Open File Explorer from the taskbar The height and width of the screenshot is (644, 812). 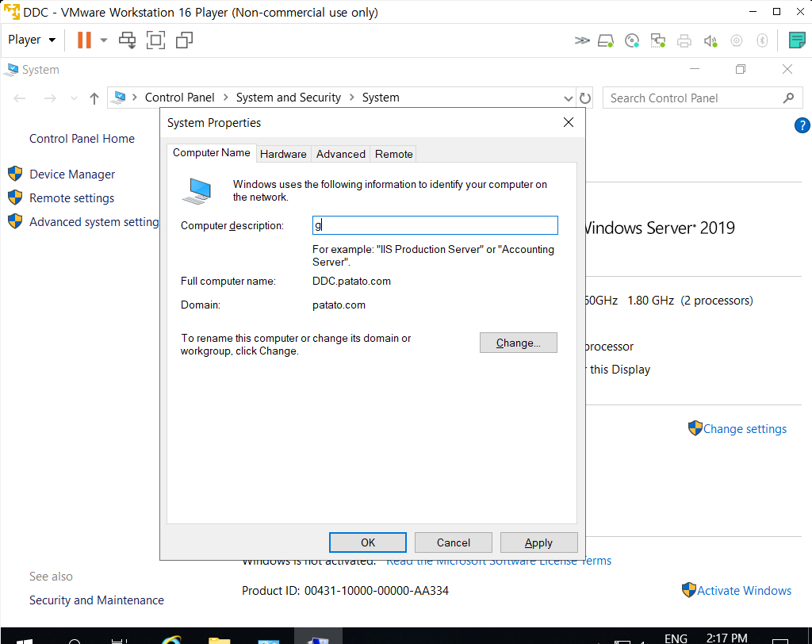pyautogui.click(x=219, y=640)
